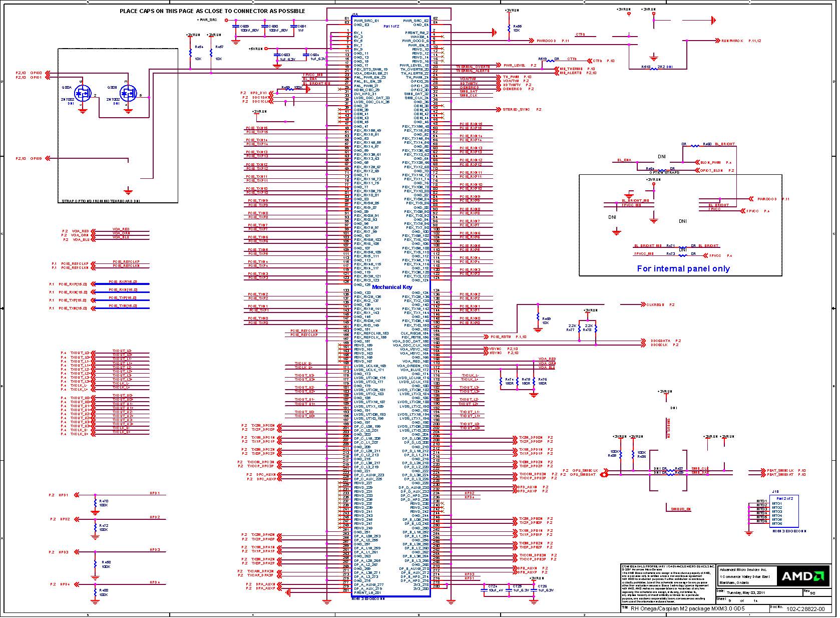Click the GPU_SMBCLK off-page port label
This screenshot has width=840, height=618.
[584, 471]
